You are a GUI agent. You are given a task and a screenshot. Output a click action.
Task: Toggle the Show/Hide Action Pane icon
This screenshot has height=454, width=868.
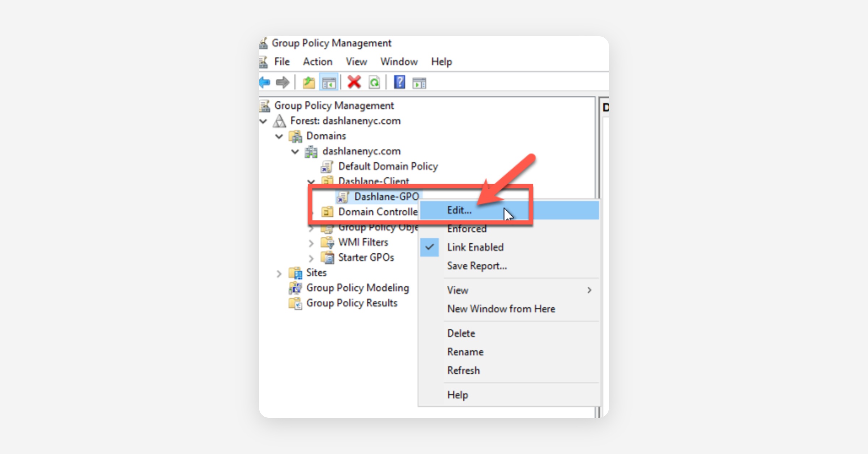[x=419, y=83]
